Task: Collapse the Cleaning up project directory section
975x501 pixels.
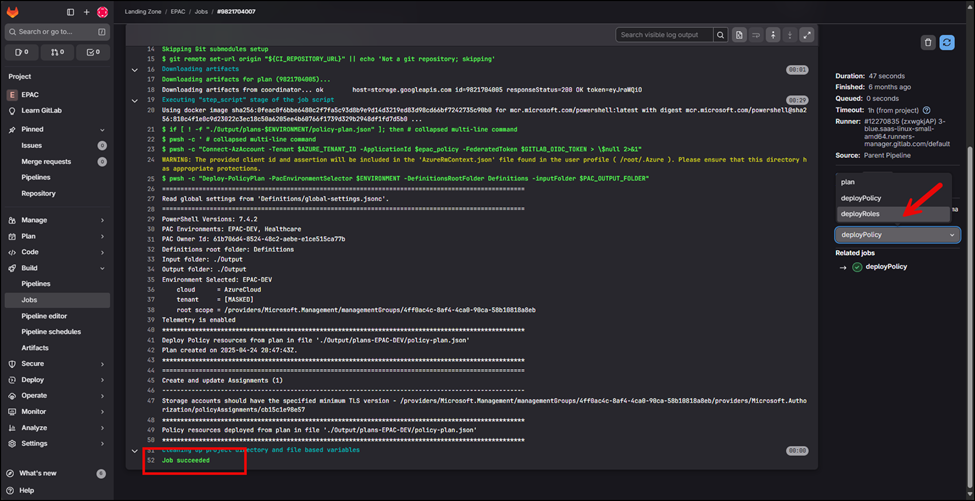Action: click(x=135, y=450)
